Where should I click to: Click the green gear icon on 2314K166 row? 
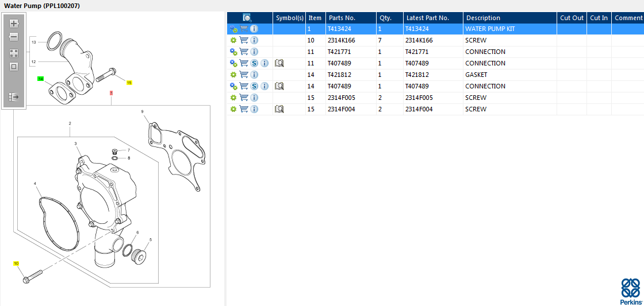[233, 40]
